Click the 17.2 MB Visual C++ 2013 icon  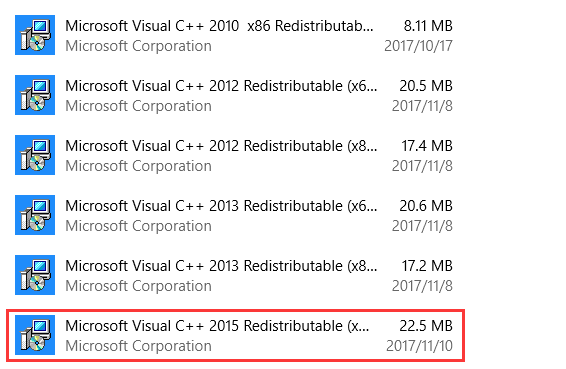pyautogui.click(x=35, y=275)
